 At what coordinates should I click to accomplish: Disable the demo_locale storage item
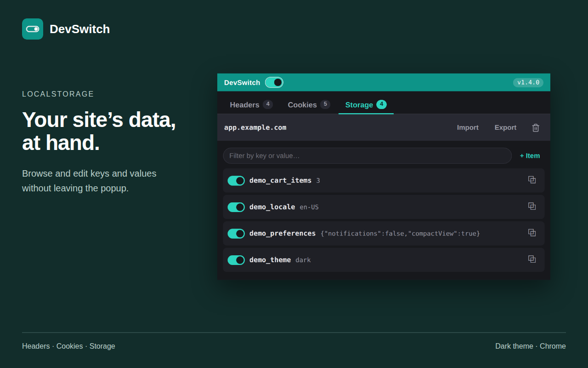pos(236,207)
